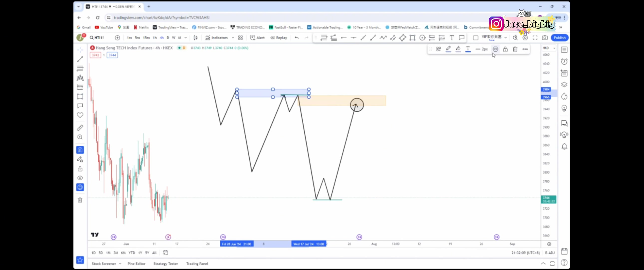The height and width of the screenshot is (270, 644).
Task: Toggle the blue globe sync drawings button
Action: click(x=80, y=187)
